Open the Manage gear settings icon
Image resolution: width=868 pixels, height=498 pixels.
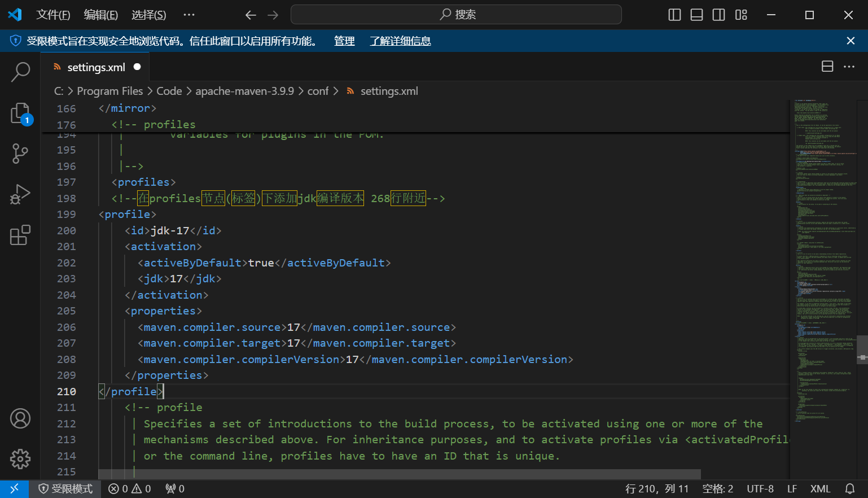point(20,459)
